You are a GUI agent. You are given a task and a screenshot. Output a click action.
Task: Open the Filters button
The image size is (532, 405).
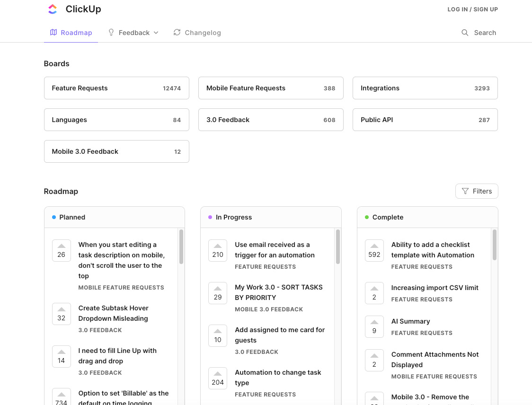477,191
